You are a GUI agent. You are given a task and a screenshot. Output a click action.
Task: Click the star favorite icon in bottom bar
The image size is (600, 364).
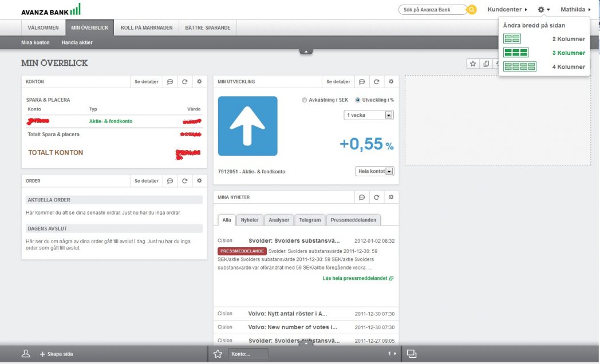point(218,354)
